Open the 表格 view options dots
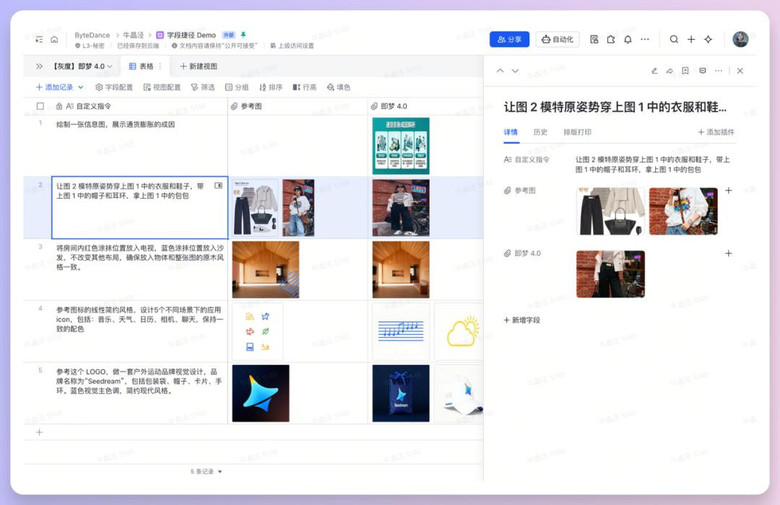 pyautogui.click(x=160, y=66)
